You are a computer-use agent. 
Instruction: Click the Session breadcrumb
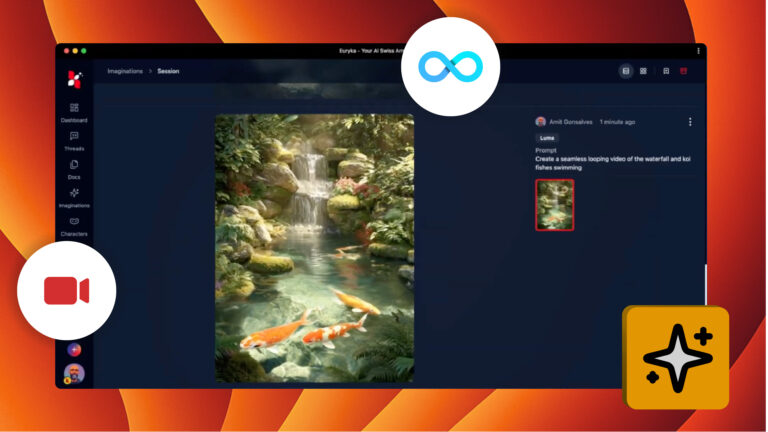168,71
